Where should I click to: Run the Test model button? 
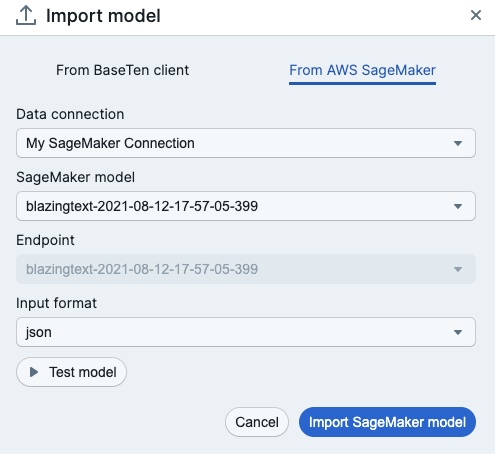[71, 372]
